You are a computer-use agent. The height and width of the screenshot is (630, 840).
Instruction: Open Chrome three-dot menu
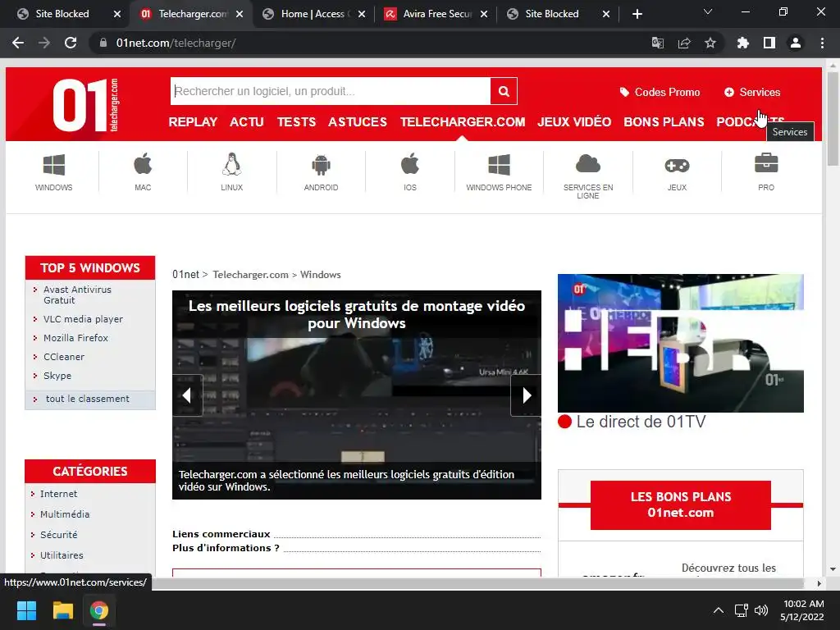point(822,43)
